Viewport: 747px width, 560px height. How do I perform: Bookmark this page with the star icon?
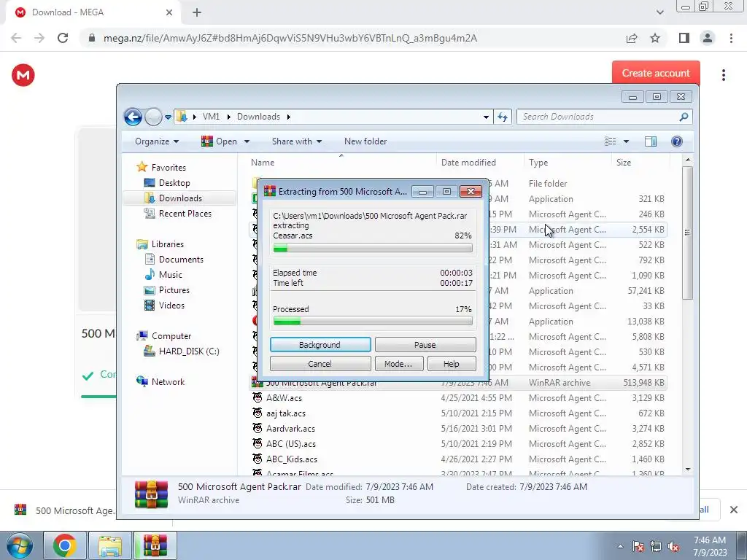click(655, 38)
